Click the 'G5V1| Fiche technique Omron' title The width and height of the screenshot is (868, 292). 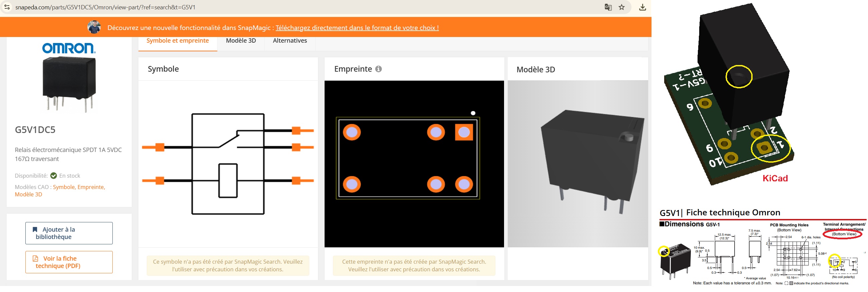720,213
